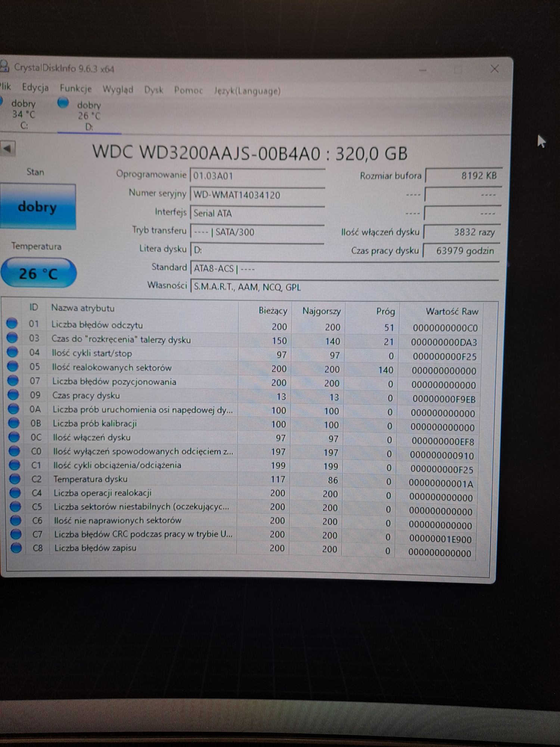
Task: Click status circle of attribute C2 row
Action: 15,478
